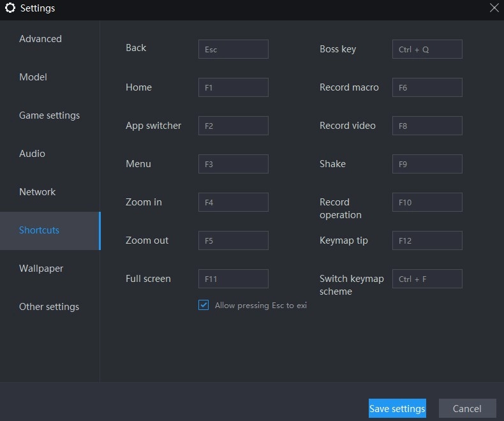Click Save settings button
Screen dimensions: 504x421
[397, 408]
